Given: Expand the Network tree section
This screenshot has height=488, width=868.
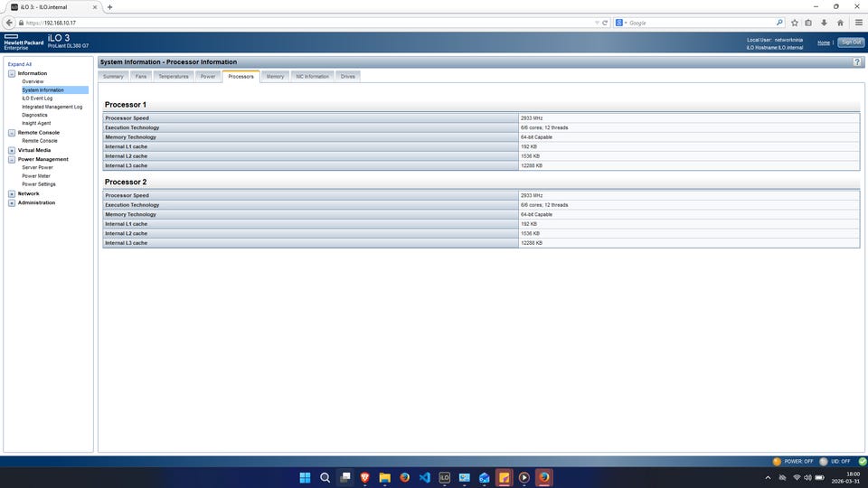Looking at the screenshot, I should [12, 193].
